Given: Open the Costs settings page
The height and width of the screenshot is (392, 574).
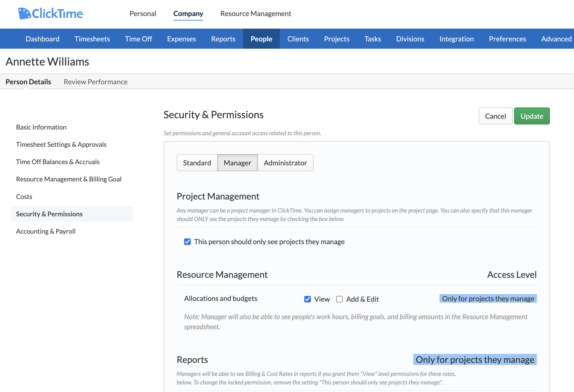Looking at the screenshot, I should tap(24, 197).
